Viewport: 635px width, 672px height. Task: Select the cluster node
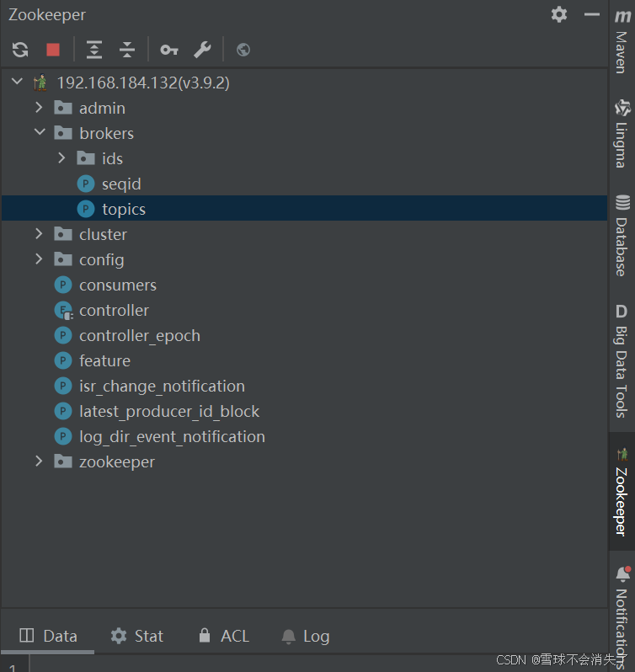103,234
